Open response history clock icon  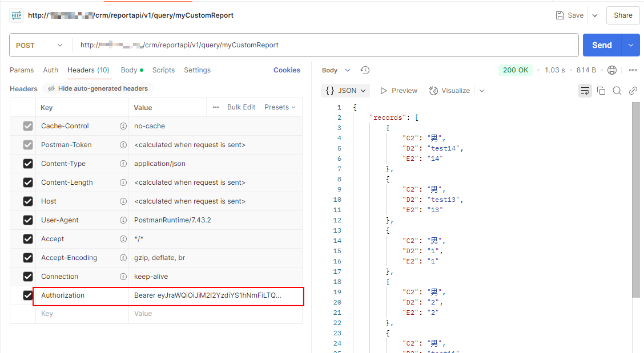(365, 70)
